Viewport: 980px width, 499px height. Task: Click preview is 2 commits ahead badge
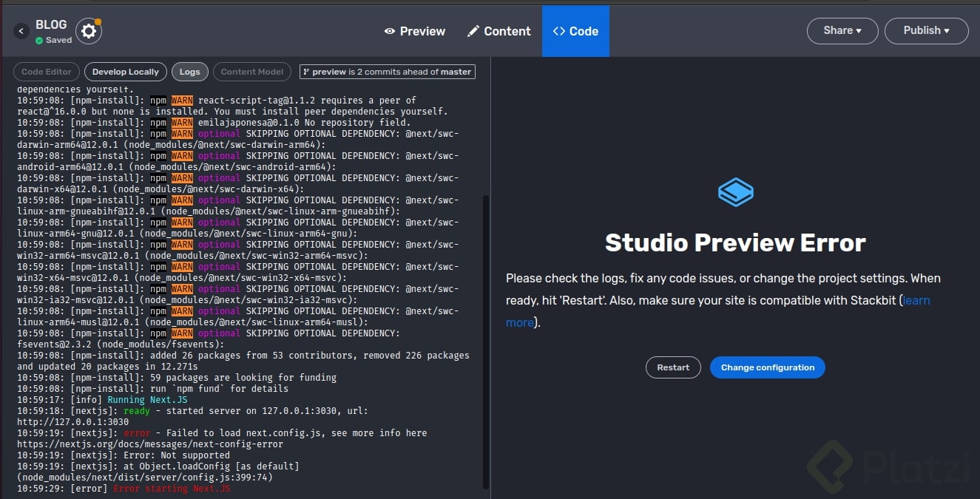click(388, 72)
